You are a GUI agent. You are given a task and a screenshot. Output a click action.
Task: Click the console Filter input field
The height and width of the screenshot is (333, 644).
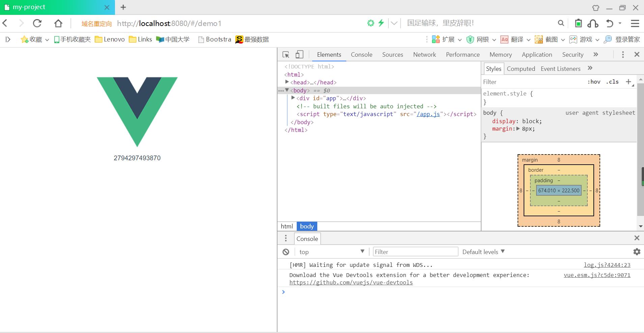(415, 252)
